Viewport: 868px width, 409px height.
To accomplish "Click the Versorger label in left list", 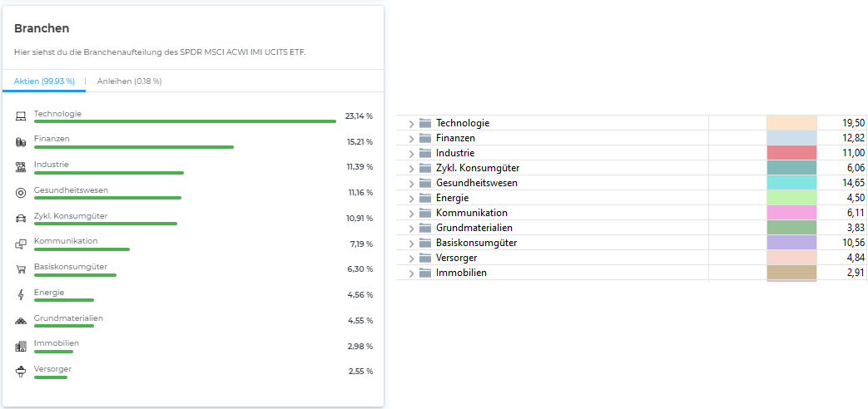I will tap(52, 368).
